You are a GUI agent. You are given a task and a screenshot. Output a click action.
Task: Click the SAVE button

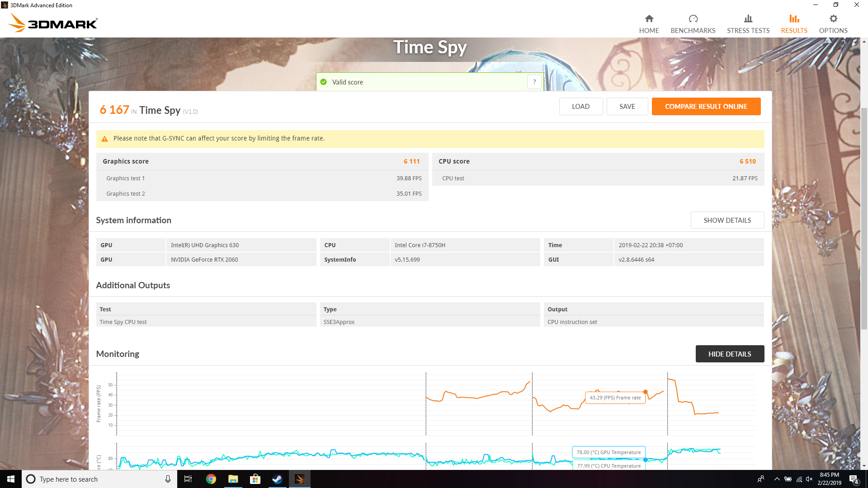[627, 107]
